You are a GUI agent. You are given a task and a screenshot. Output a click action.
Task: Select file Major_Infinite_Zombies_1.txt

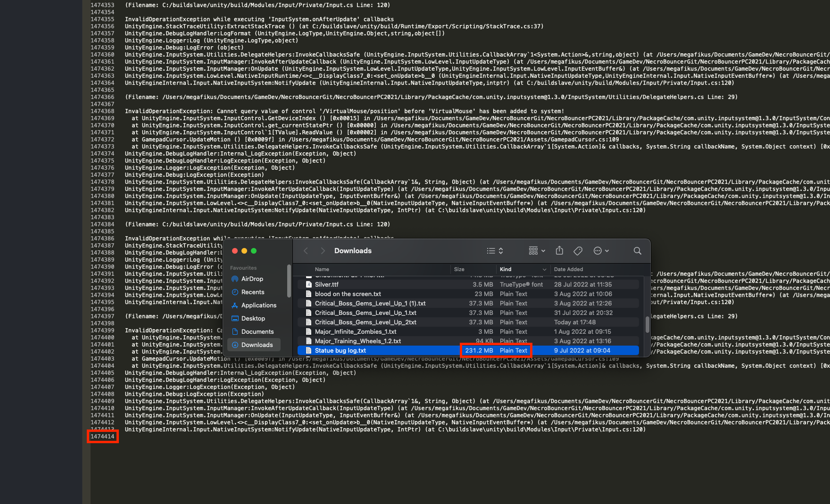(468, 332)
